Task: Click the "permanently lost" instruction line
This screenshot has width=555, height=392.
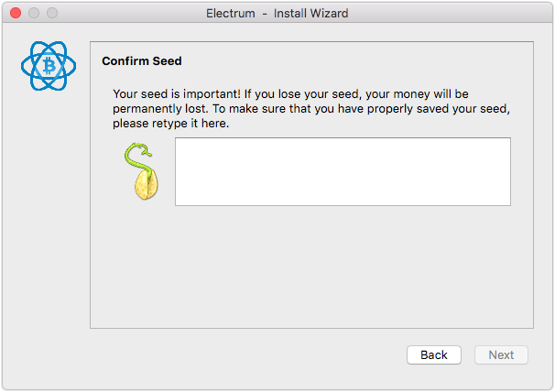Action: pyautogui.click(x=311, y=109)
